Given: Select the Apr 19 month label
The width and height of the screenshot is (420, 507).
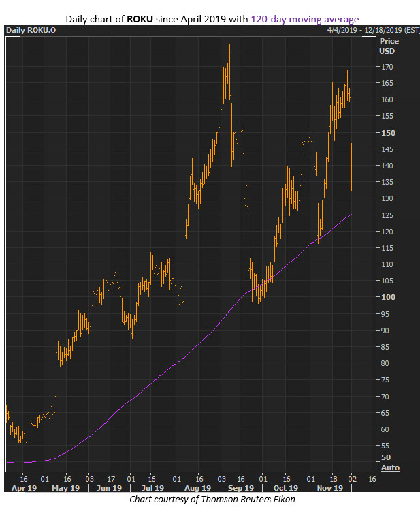Looking at the screenshot, I should [x=25, y=488].
